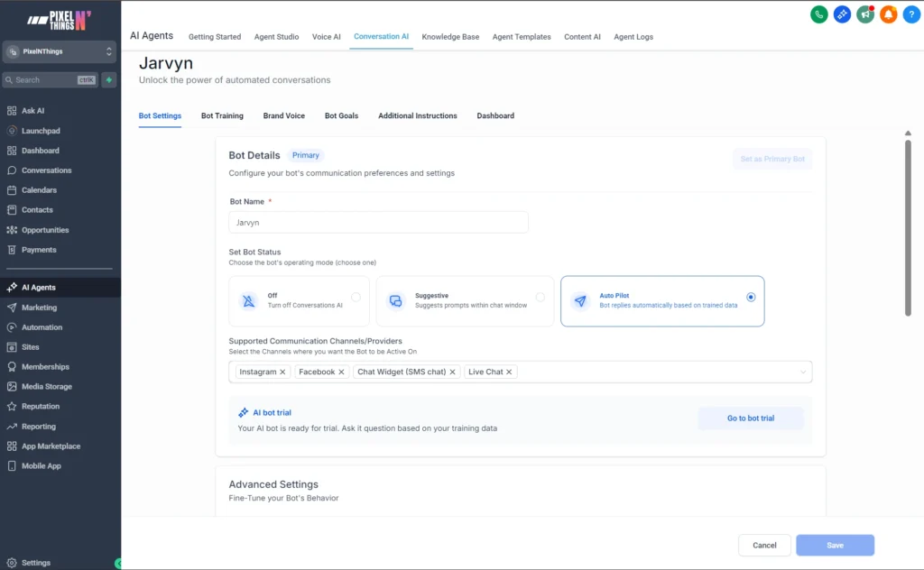Select the Suggestive bot status radio

(541, 298)
